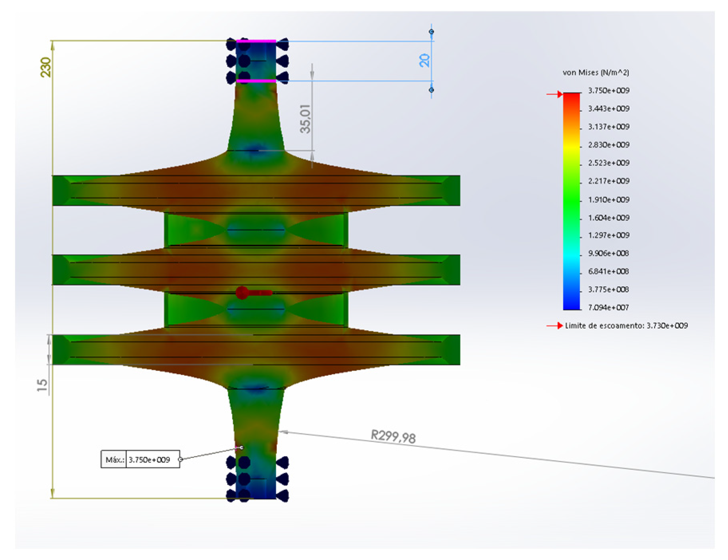Click red arrow beside Limite de escoamento
The height and width of the screenshot is (560, 728).
[554, 326]
